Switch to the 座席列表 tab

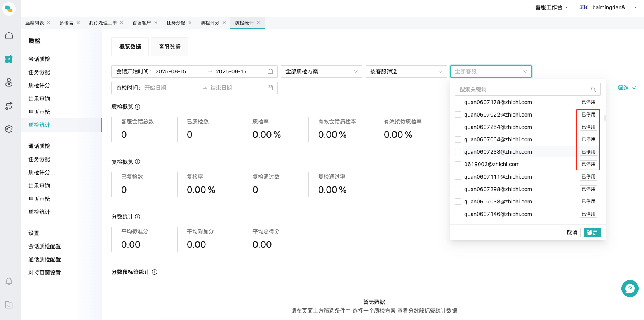tap(35, 23)
